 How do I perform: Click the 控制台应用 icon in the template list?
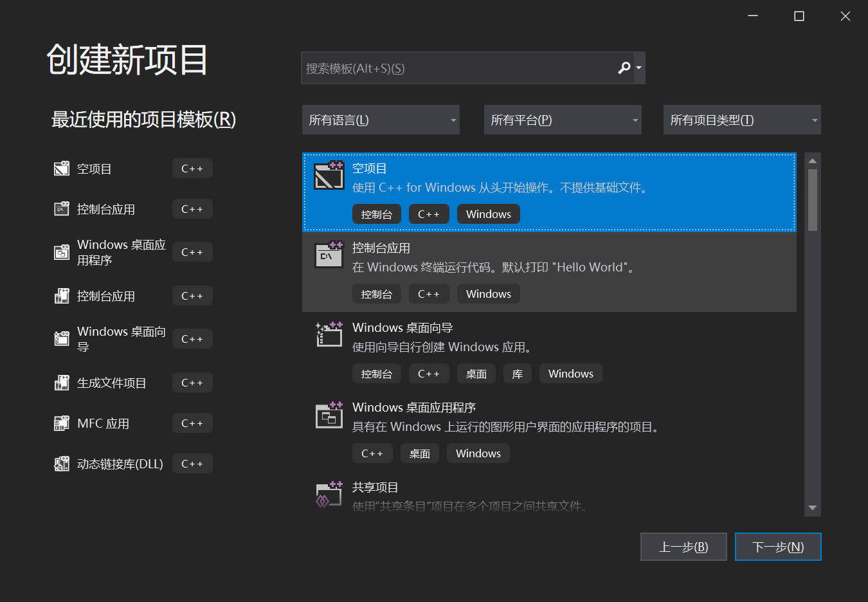click(329, 255)
